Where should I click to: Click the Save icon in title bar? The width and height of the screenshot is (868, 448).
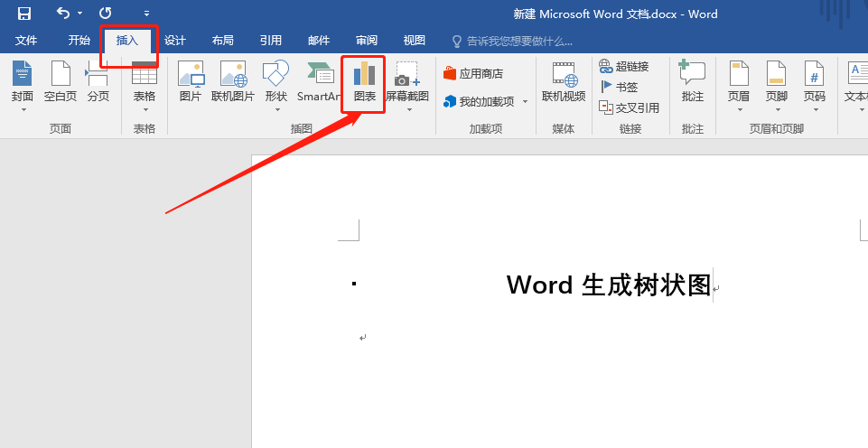pos(24,14)
